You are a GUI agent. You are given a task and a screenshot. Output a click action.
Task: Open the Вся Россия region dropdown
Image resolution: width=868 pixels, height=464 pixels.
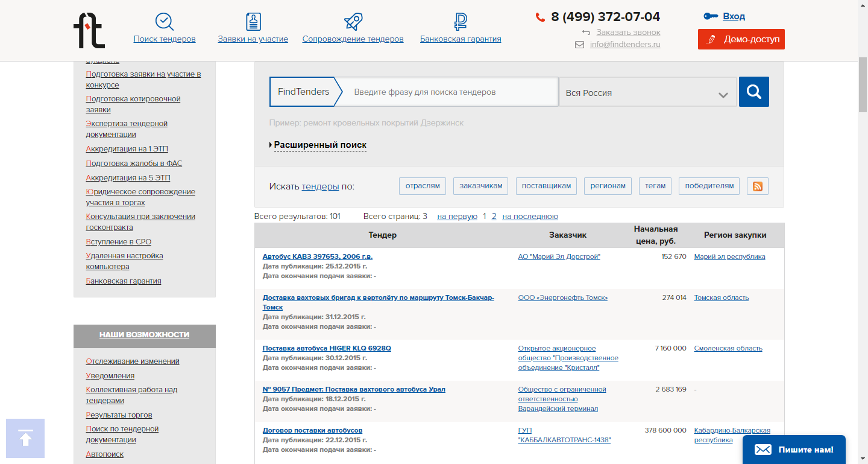click(647, 93)
